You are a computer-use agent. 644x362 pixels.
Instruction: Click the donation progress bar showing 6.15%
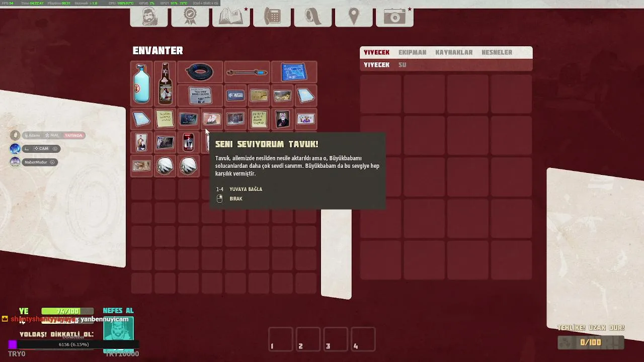pyautogui.click(x=73, y=344)
